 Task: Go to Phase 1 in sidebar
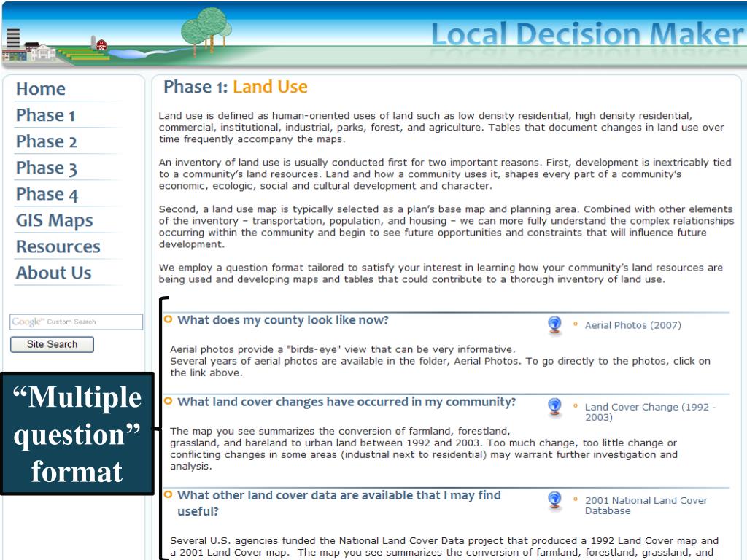click(x=45, y=115)
